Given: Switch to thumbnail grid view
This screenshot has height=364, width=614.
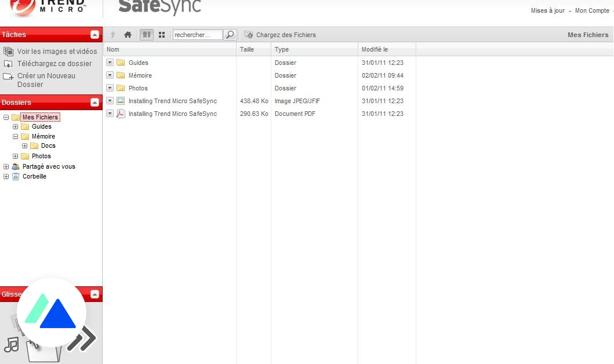Looking at the screenshot, I should [x=161, y=34].
